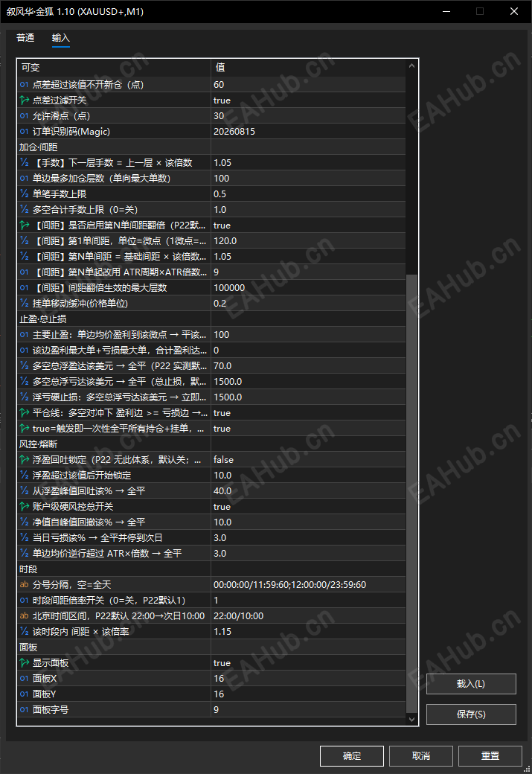
Task: Click scrollbar up arrow in parameter list
Action: point(411,65)
